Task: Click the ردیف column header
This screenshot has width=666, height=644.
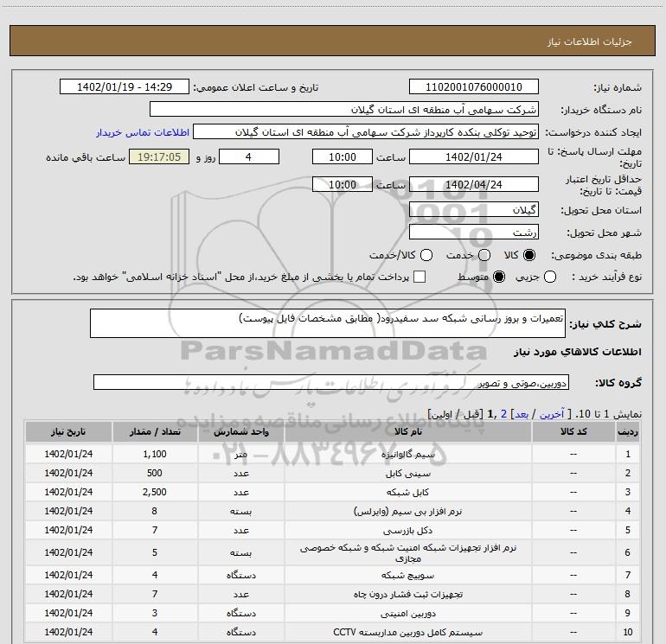Action: coord(627,432)
